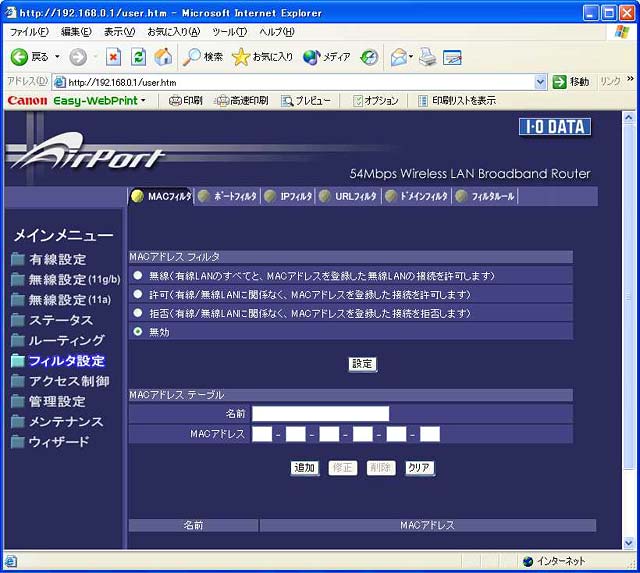The image size is (640, 573).
Task: Click the last MACアドレス octet field
Action: (430, 434)
